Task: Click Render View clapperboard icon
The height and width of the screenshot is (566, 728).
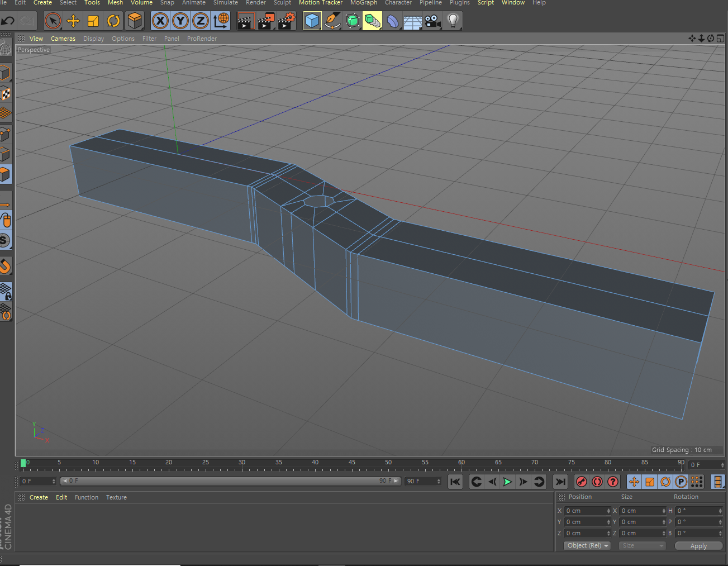Action: [x=246, y=21]
